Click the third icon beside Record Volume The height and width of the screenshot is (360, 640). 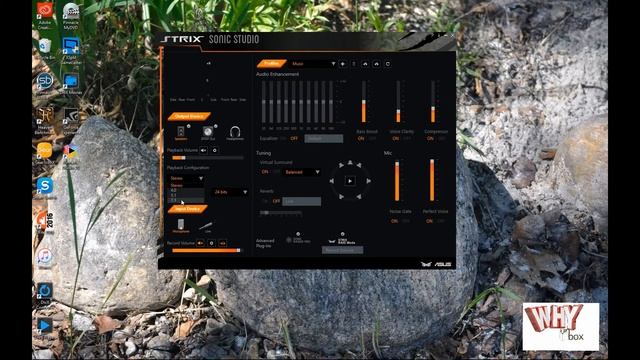pos(222,243)
